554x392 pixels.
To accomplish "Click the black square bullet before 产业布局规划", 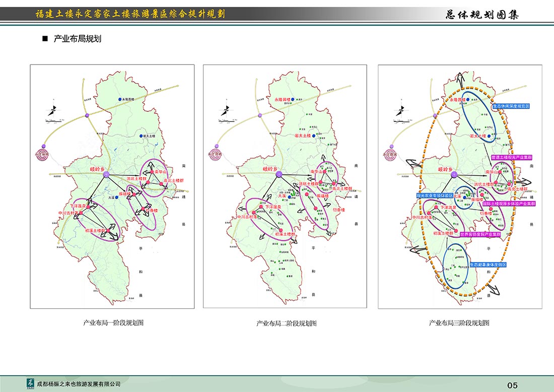I will pos(44,39).
